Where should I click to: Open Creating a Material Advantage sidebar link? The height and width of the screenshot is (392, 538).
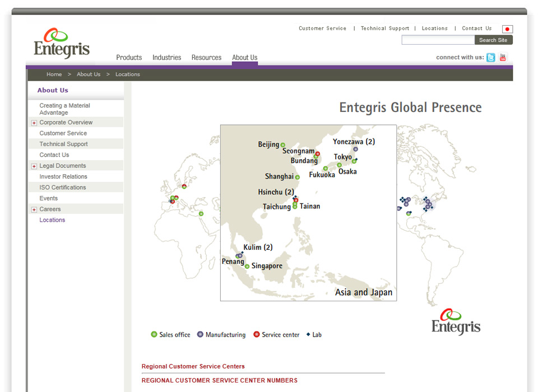[65, 109]
